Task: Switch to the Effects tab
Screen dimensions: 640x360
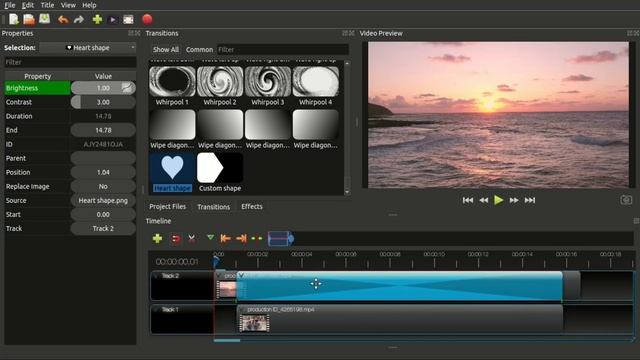Action: pyautogui.click(x=252, y=207)
